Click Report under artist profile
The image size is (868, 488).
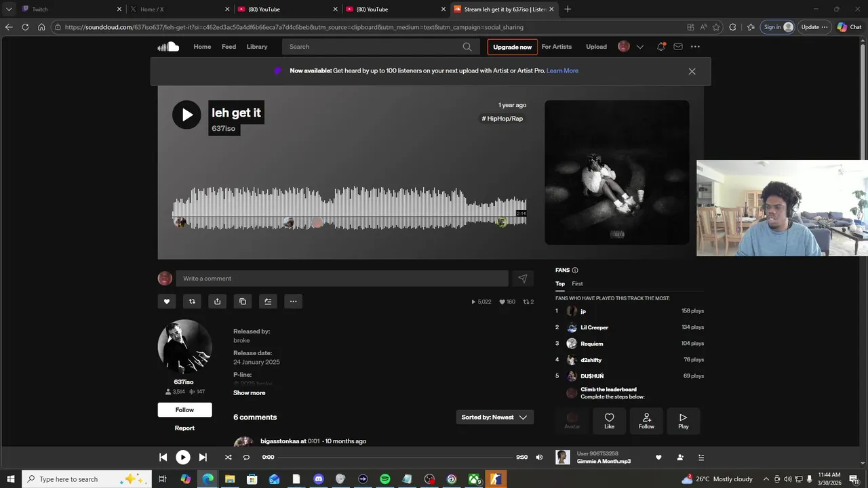click(184, 428)
